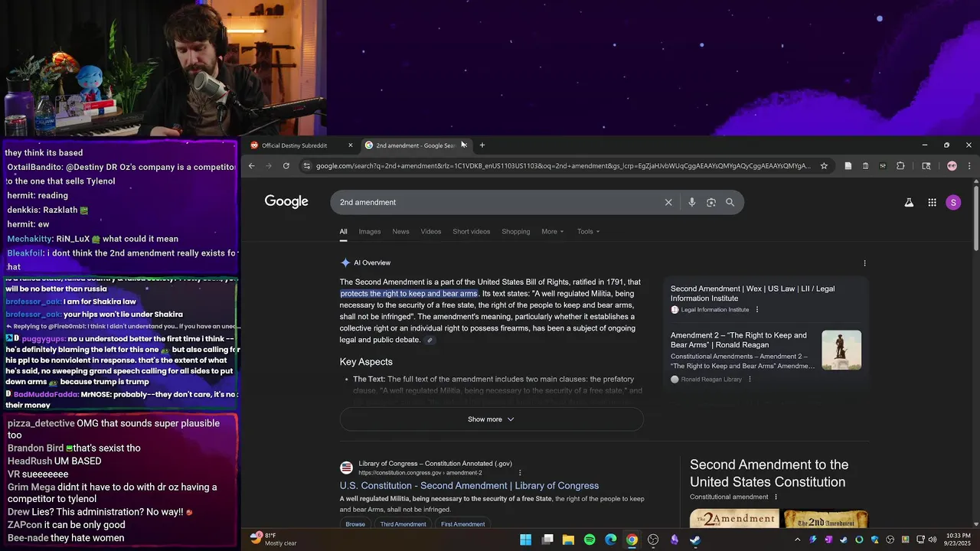Click the link icon after AI Overview paragraph
The width and height of the screenshot is (980, 551).
click(430, 341)
